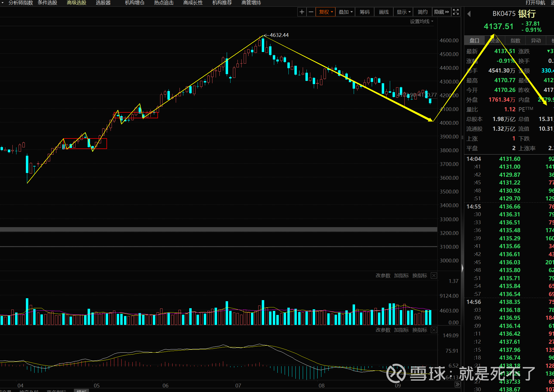Toggle the 筹码 chip distribution view

click(x=364, y=12)
